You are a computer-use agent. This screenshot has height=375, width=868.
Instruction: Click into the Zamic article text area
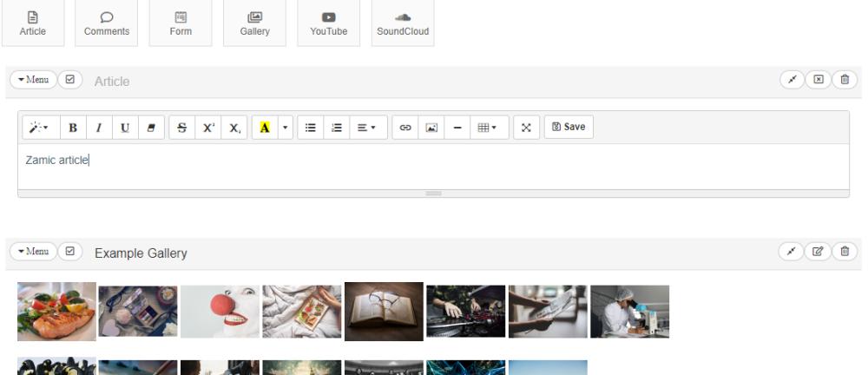433,167
